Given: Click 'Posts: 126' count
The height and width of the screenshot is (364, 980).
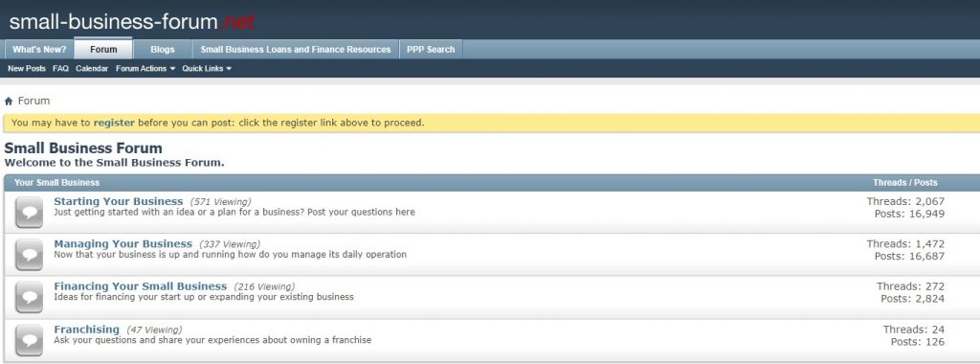Looking at the screenshot, I should [918, 342].
